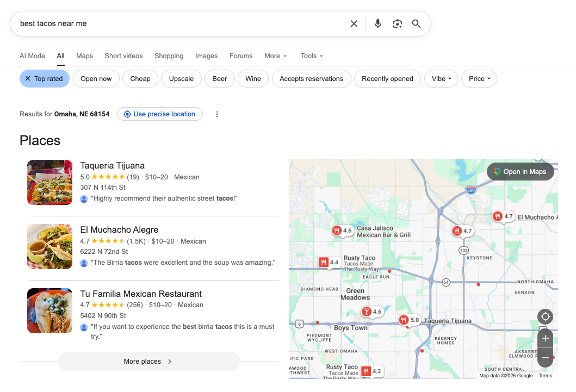The height and width of the screenshot is (392, 576).
Task: Open the Forums tab
Action: [241, 56]
